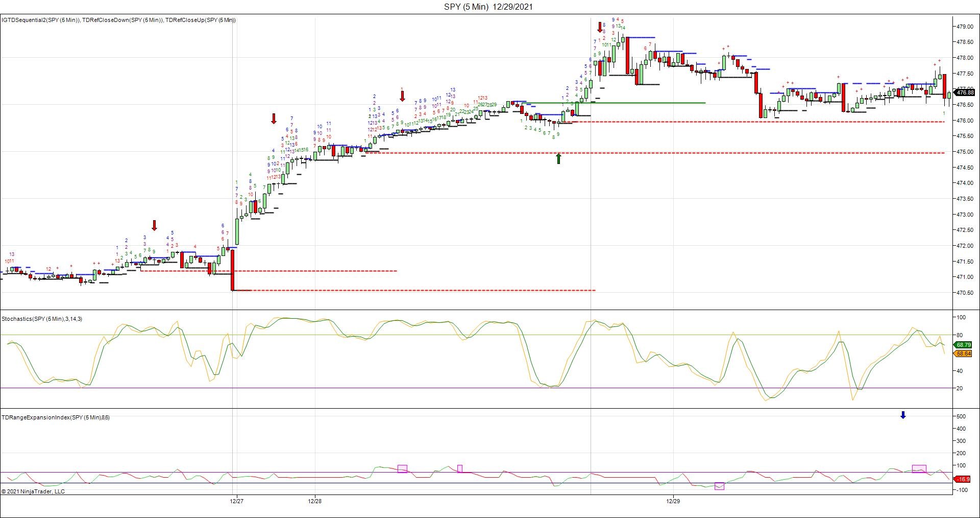
Task: Click the 12/28 date label
Action: point(315,501)
